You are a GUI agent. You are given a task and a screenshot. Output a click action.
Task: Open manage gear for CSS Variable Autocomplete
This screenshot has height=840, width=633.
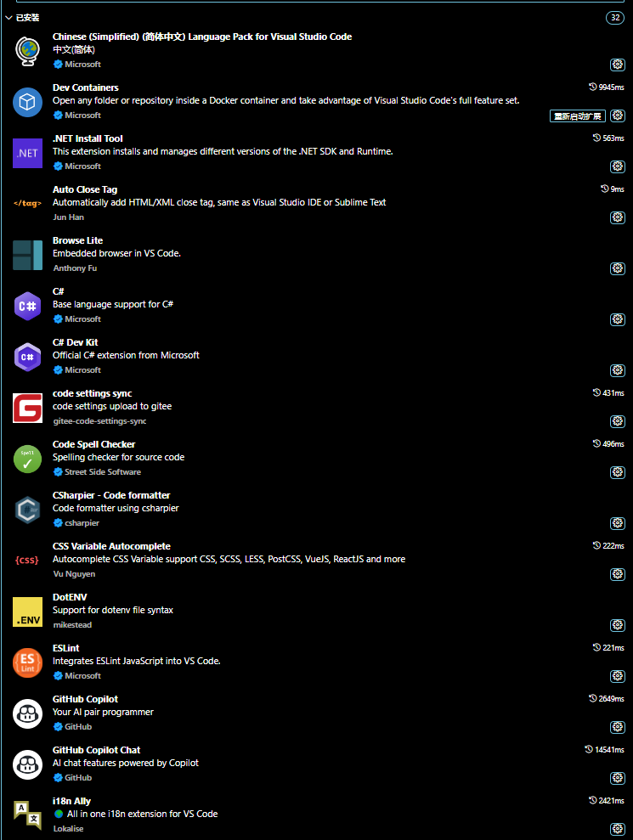click(x=618, y=574)
